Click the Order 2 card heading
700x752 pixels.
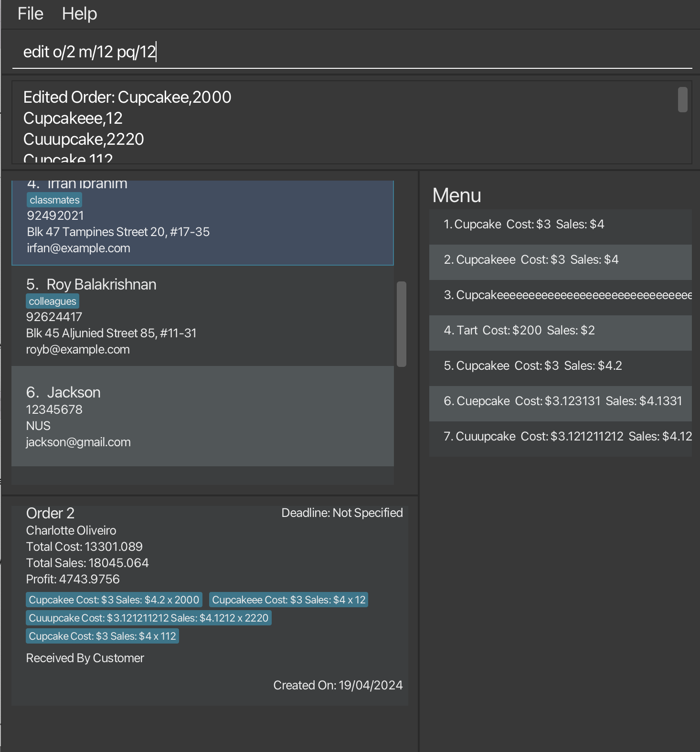click(51, 513)
